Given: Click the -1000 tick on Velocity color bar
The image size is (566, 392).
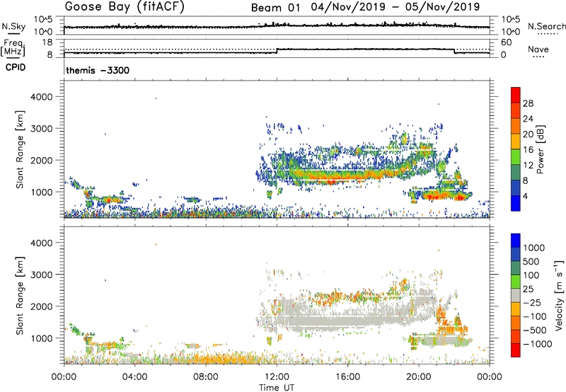Looking at the screenshot, I should coord(537,344).
